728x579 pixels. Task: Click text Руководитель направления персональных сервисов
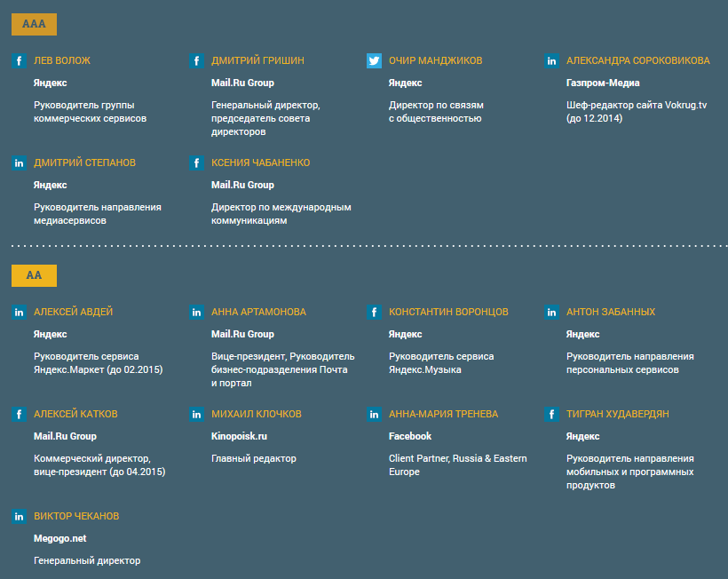point(630,362)
